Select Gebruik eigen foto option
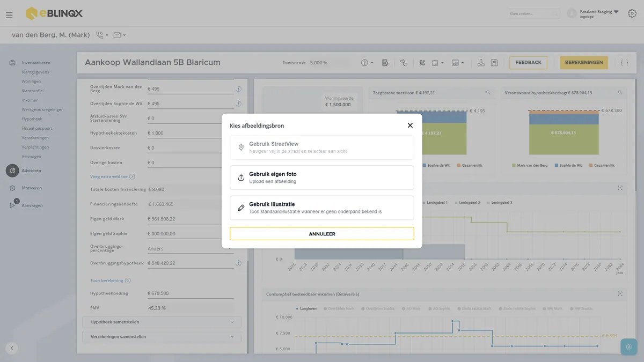Viewport: 644px width, 362px height. 322,178
